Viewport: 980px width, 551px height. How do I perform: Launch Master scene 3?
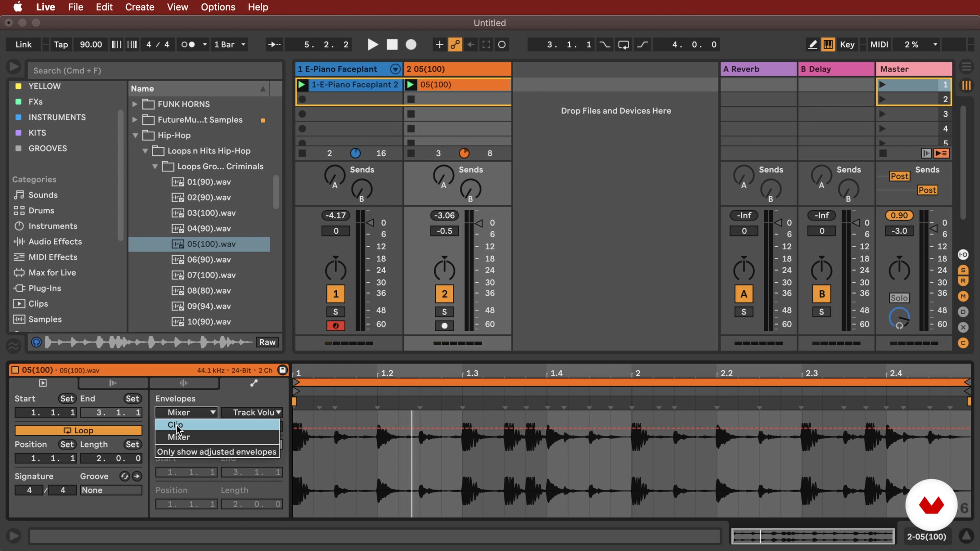pyautogui.click(x=883, y=114)
